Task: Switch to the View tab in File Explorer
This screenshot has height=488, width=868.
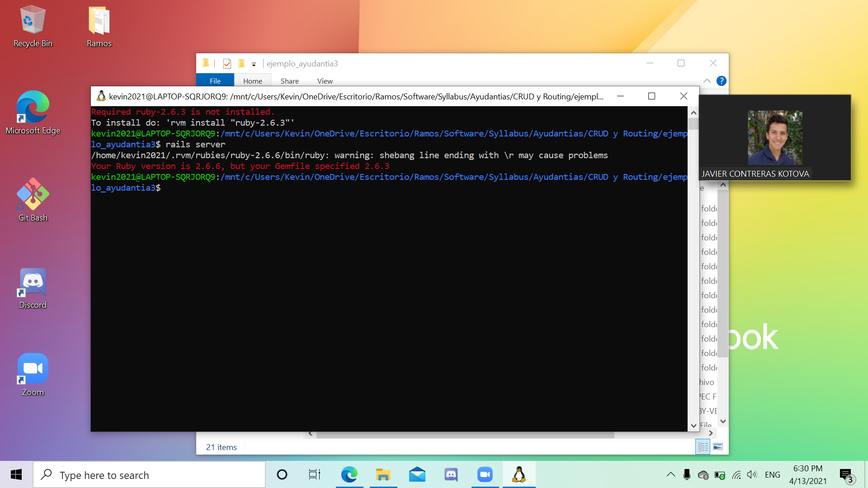Action: [x=325, y=81]
